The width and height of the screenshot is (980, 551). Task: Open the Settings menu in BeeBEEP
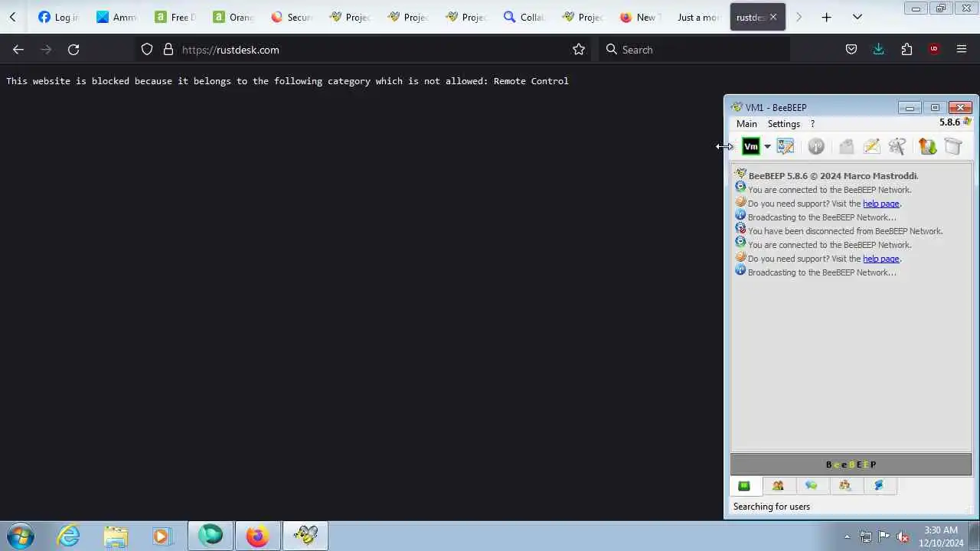coord(784,124)
